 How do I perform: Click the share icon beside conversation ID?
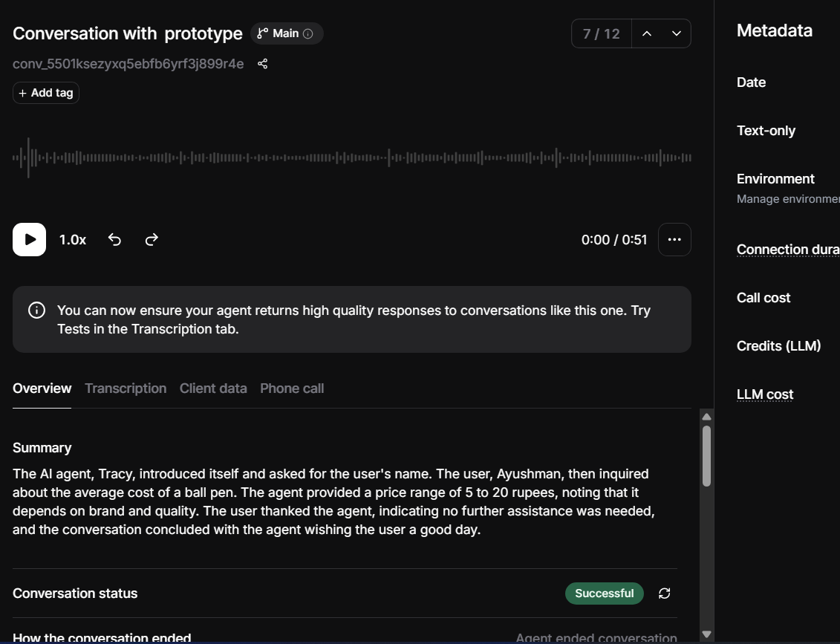point(262,64)
